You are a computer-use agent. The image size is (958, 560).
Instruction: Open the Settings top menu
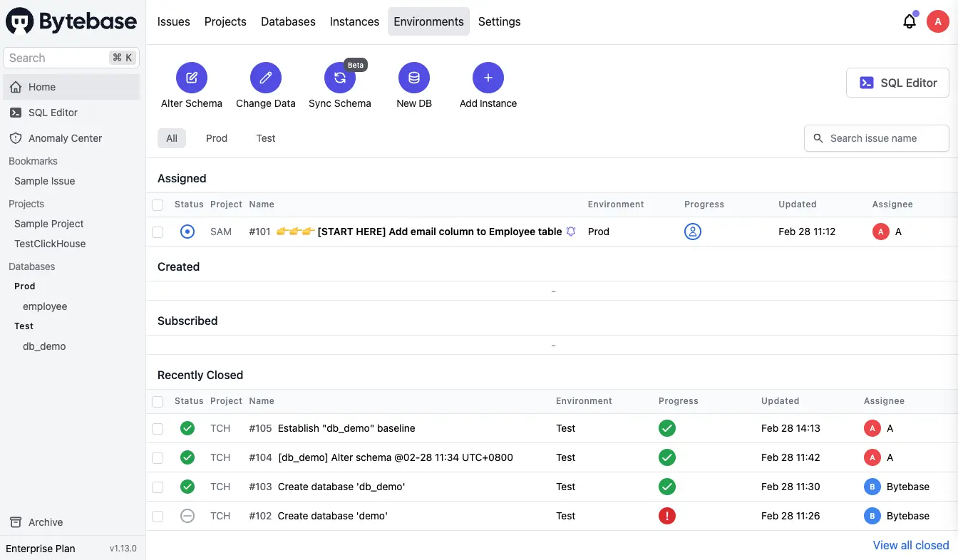coord(499,21)
